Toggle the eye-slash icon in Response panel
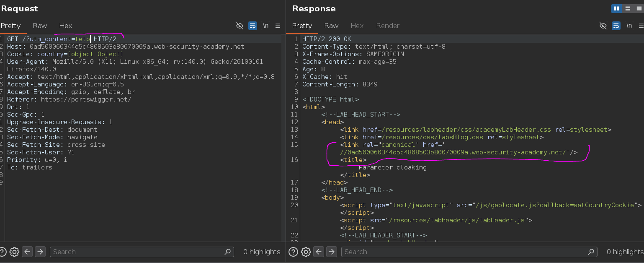The height and width of the screenshot is (263, 644). [x=603, y=26]
